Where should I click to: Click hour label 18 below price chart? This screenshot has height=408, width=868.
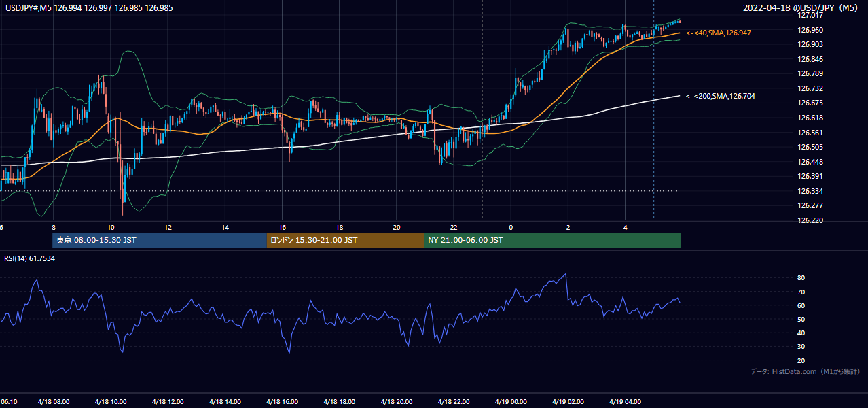tap(340, 228)
